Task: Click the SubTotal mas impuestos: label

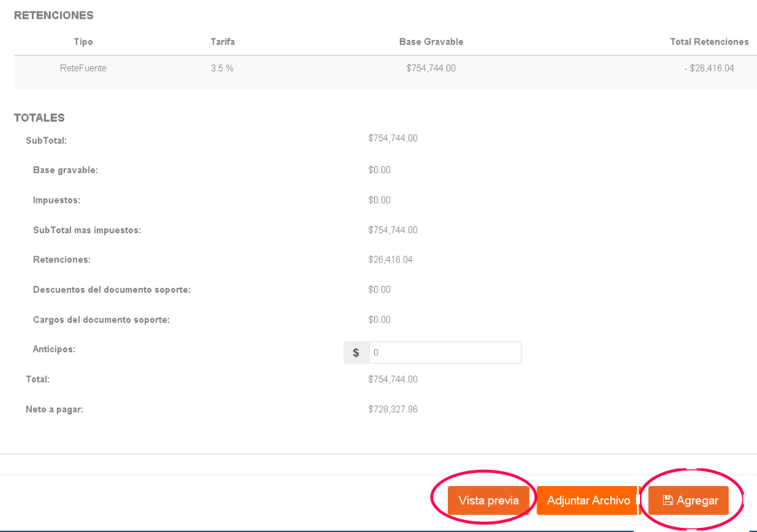Action: point(87,230)
